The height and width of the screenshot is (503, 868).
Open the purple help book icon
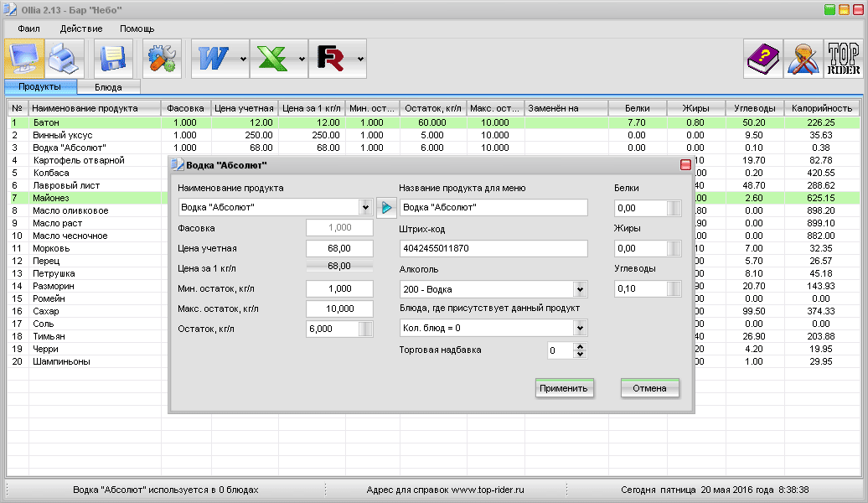click(763, 60)
